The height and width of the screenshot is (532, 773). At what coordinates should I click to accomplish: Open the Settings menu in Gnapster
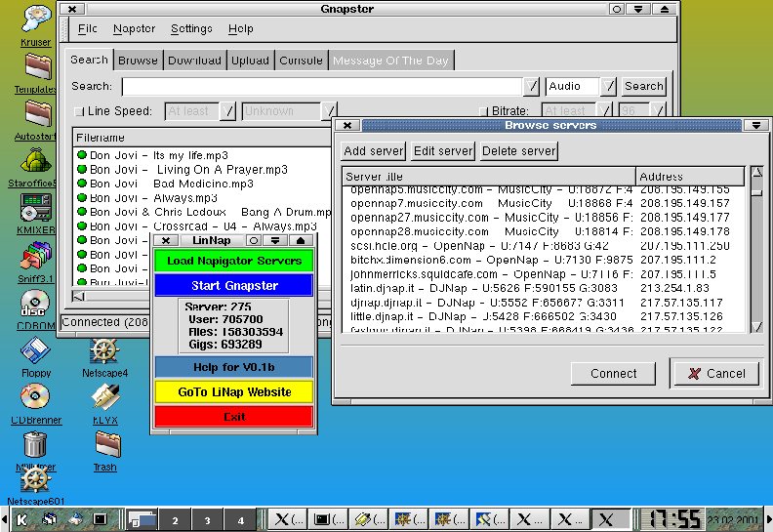[191, 28]
